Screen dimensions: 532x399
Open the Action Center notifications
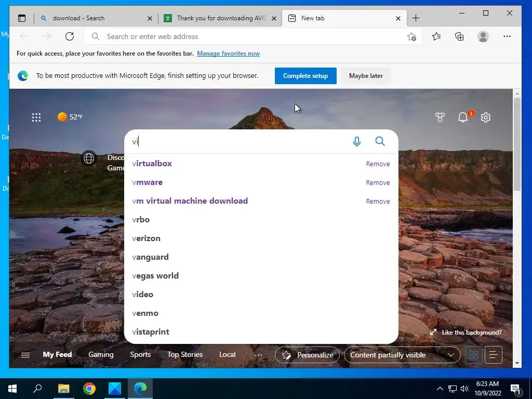pos(515,389)
